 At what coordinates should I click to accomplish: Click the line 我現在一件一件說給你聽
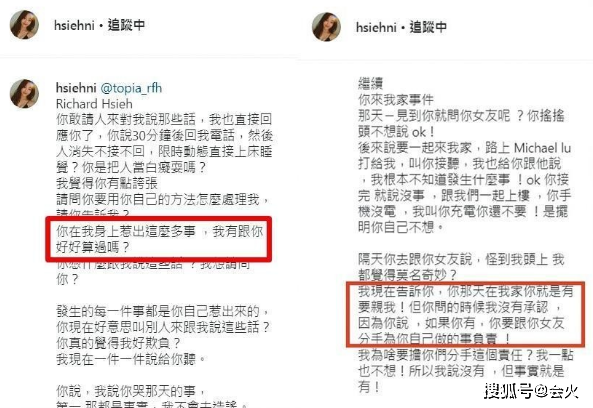(x=131, y=359)
